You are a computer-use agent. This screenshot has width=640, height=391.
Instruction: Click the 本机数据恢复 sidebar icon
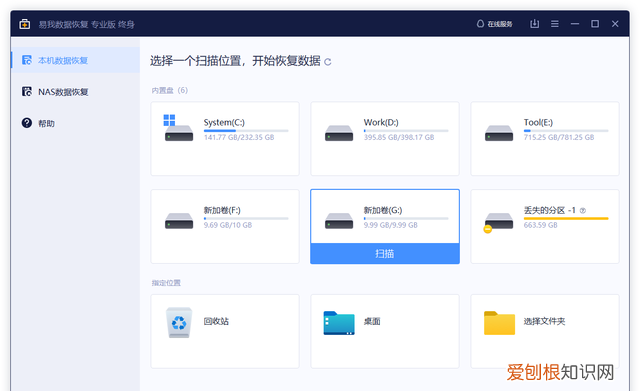point(27,60)
